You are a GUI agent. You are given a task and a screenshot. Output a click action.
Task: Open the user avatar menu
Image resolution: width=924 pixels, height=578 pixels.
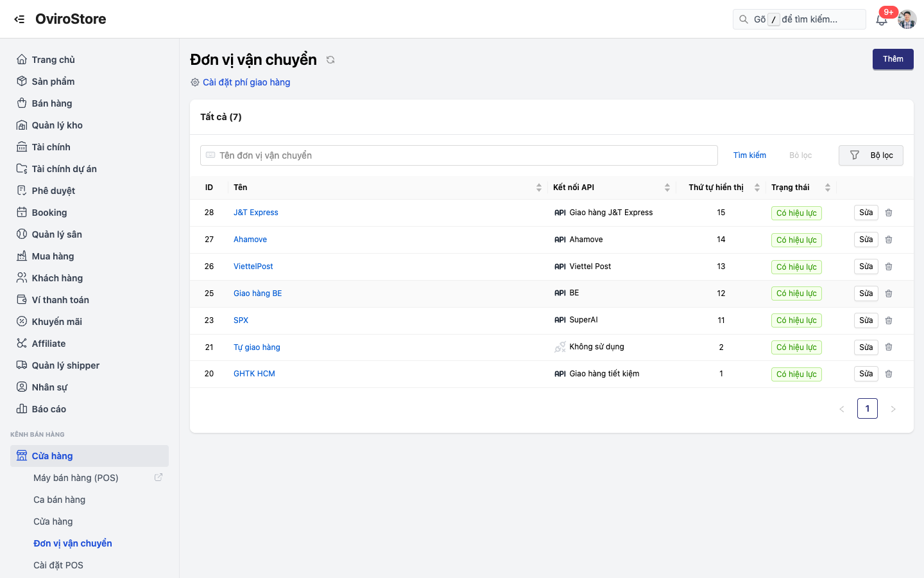tap(907, 19)
